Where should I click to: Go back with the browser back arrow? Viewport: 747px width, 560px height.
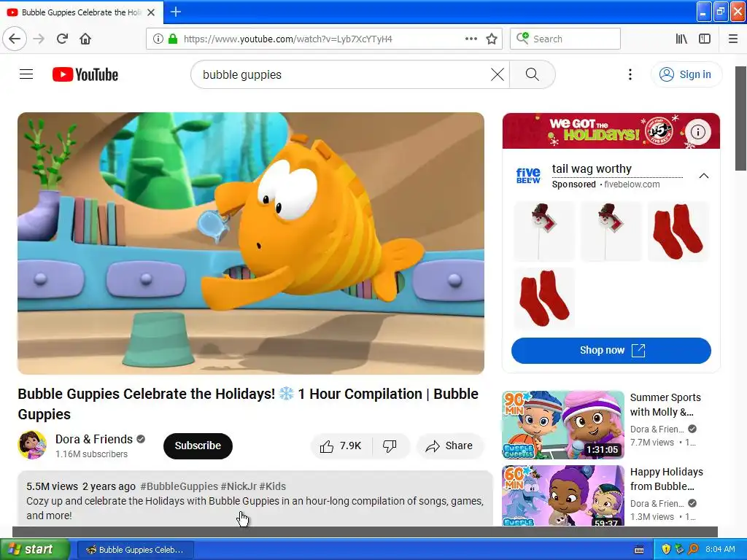click(x=15, y=39)
